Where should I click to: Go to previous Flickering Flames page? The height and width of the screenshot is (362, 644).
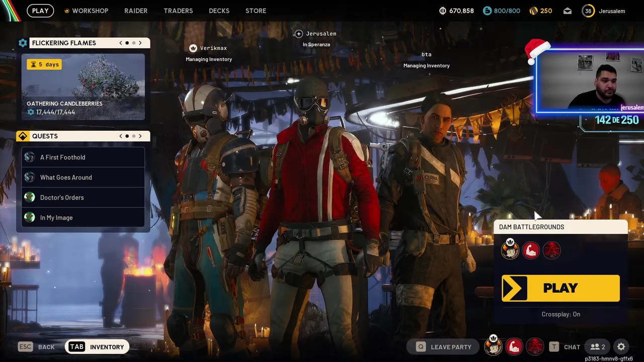[x=121, y=43]
